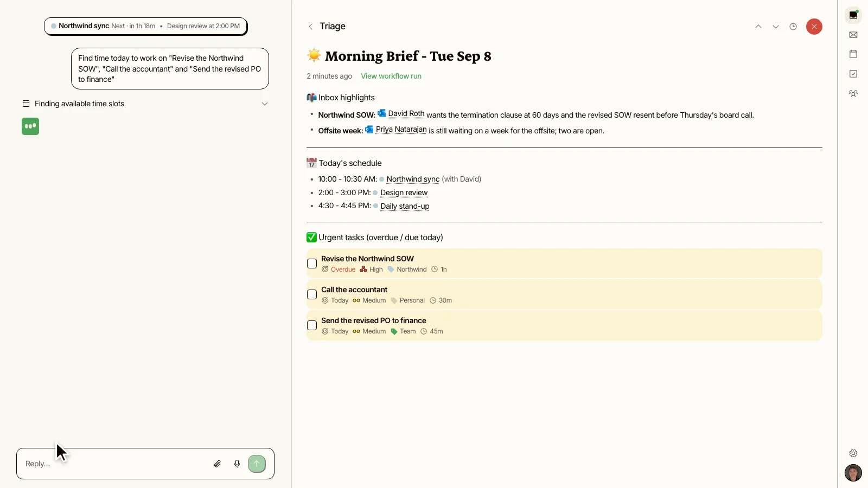Open the Design review event link
This screenshot has height=488, width=868.
[404, 192]
